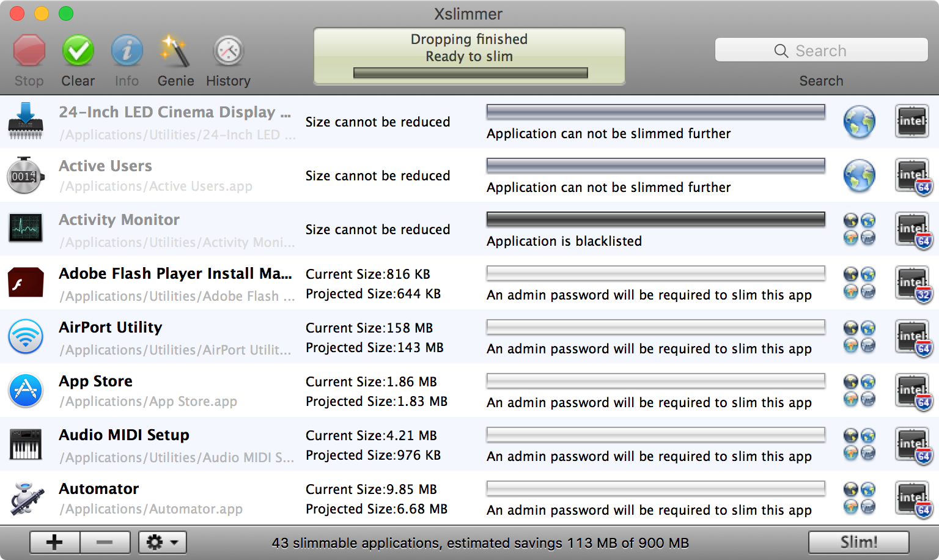Screen dimensions: 939x560
Task: Click the minus button to remove application
Action: pos(105,542)
